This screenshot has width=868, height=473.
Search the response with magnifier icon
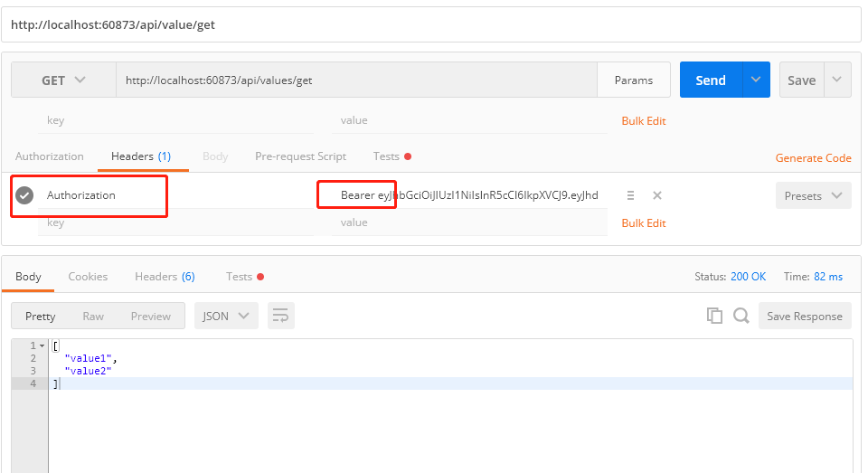tap(741, 316)
